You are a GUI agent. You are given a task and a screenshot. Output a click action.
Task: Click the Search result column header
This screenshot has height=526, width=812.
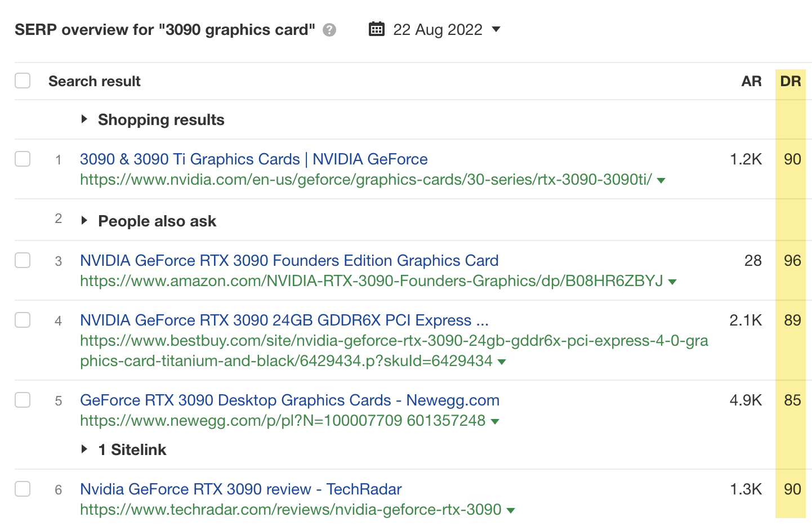coord(94,81)
